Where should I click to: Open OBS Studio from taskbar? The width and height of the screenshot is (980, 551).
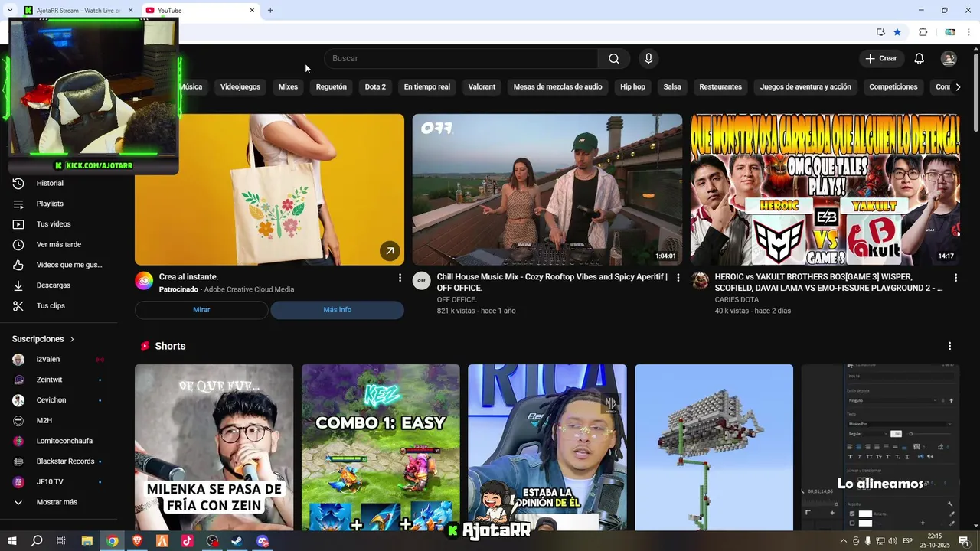[x=212, y=541]
